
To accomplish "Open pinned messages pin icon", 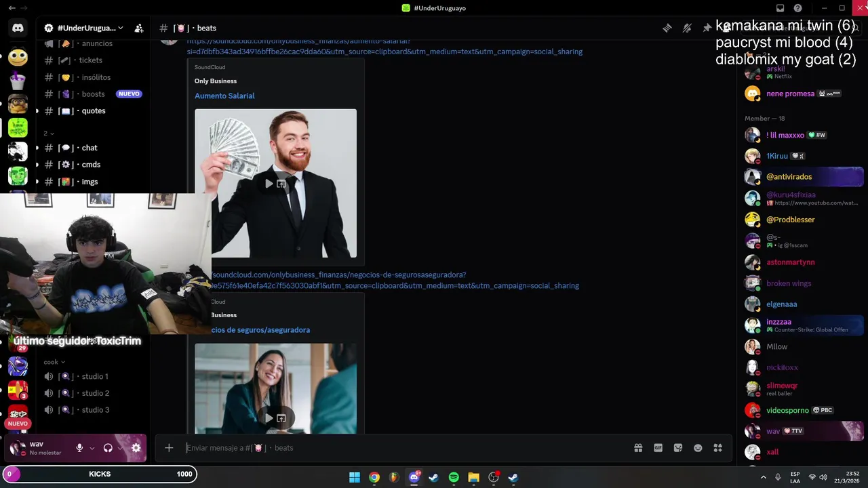I will 707,28.
